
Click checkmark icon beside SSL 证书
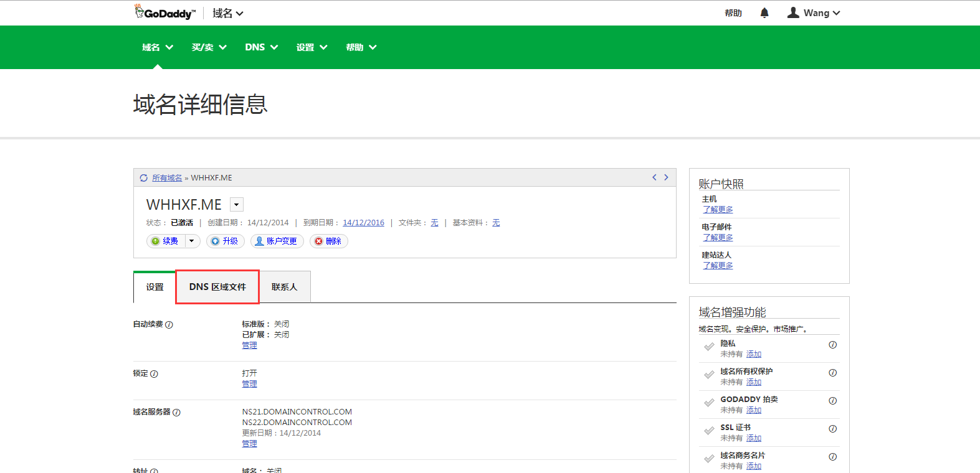coord(709,431)
